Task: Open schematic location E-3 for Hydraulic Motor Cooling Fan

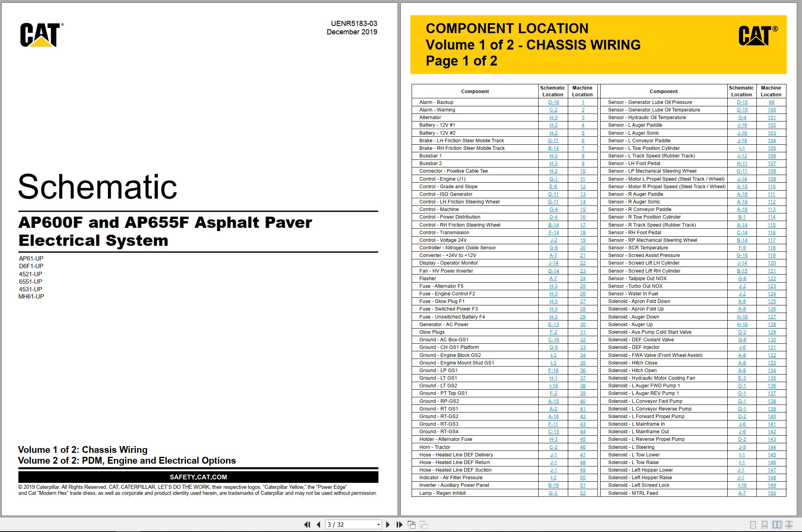Action: [742, 378]
